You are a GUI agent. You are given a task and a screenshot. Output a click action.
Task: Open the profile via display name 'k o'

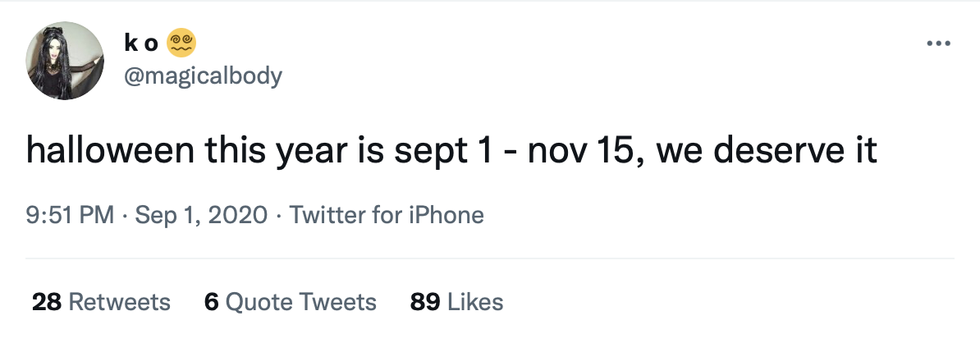click(x=141, y=43)
